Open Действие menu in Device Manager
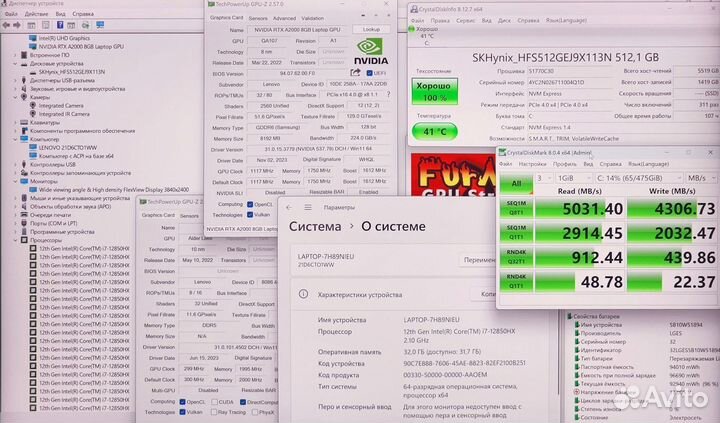 tap(36, 14)
